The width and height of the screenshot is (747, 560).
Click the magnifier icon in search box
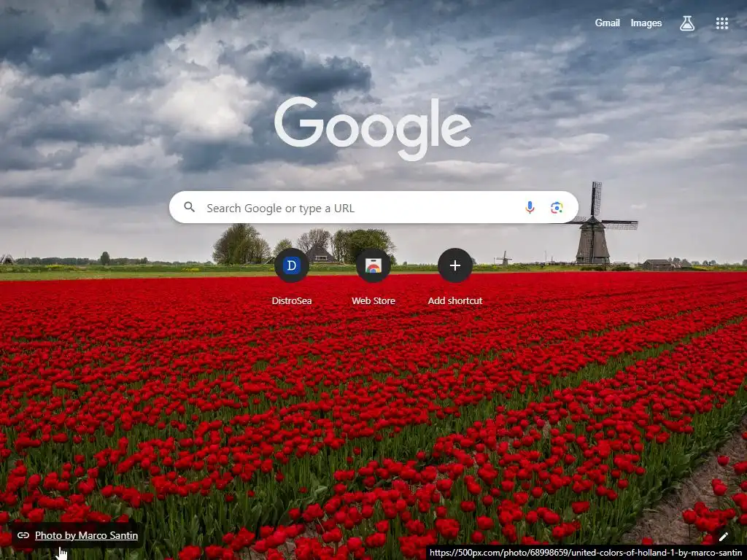190,207
